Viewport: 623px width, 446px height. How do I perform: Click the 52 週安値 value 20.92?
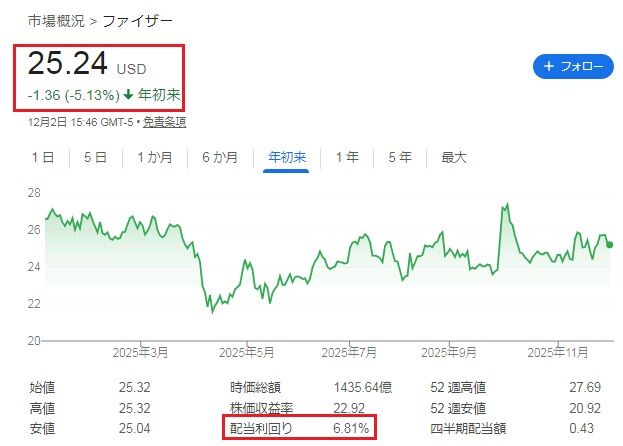click(585, 408)
